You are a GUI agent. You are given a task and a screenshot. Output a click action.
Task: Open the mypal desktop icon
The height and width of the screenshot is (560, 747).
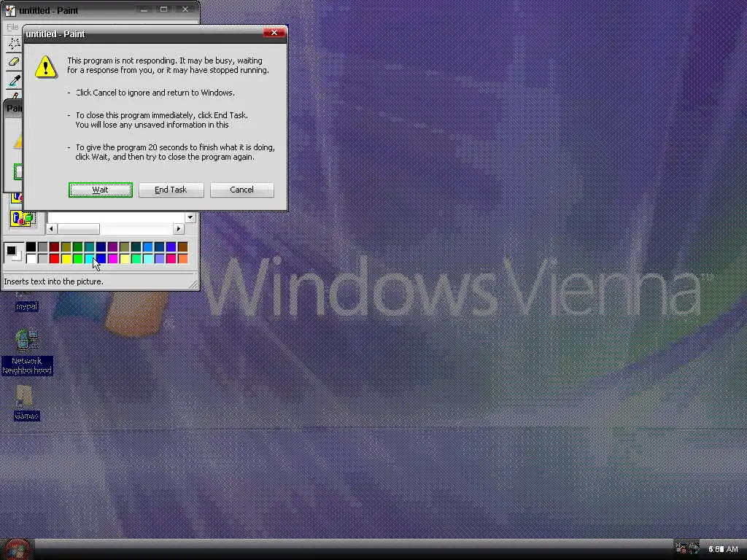pos(26,301)
